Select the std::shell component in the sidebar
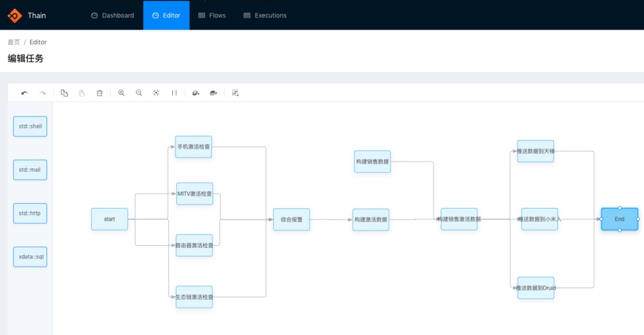644x335 pixels. (30, 126)
